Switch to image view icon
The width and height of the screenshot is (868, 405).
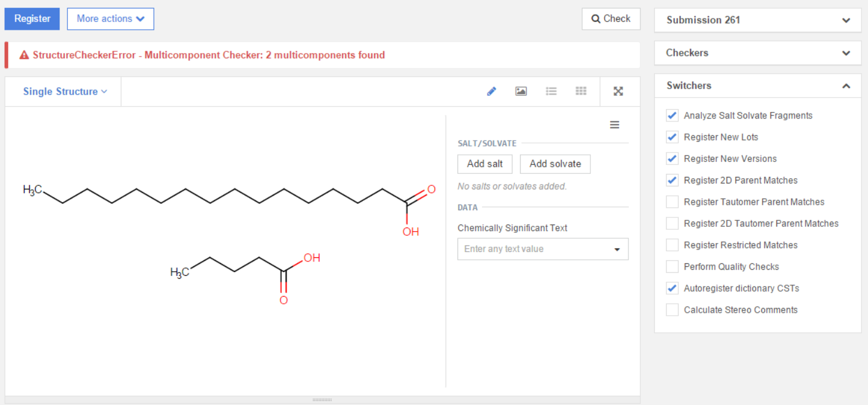521,91
